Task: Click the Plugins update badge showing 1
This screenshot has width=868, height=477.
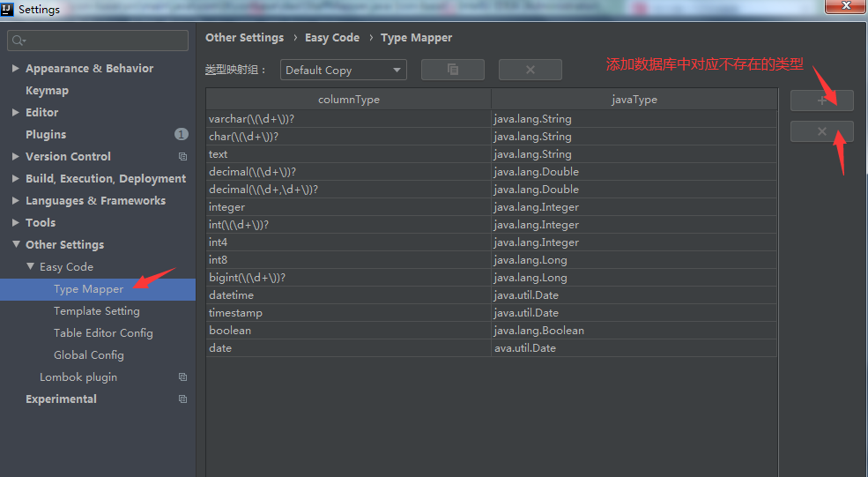Action: point(181,135)
